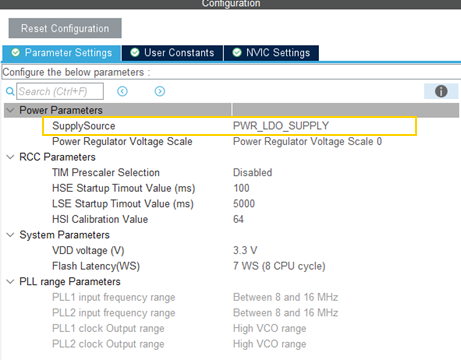
Task: Click the search magnifier icon
Action: [10, 91]
